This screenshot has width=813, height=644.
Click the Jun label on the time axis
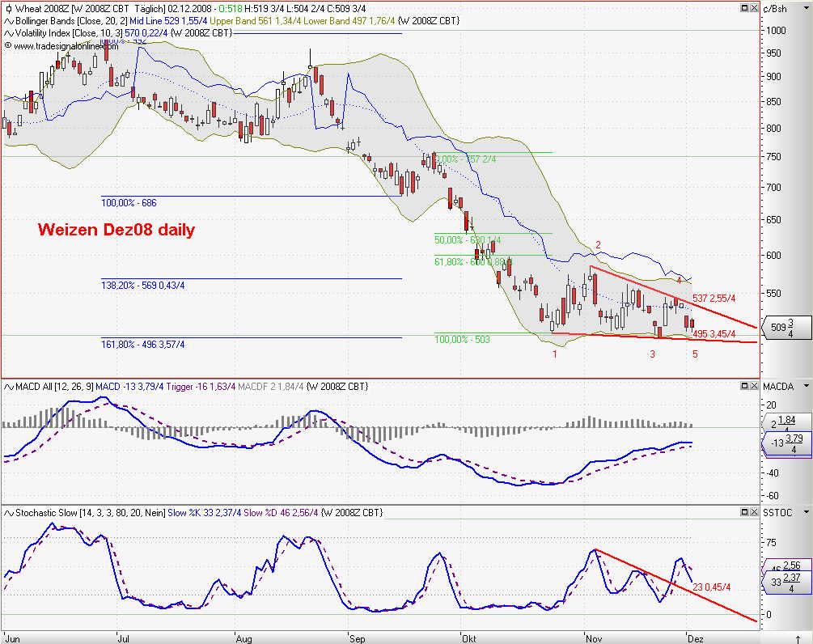coord(12,639)
